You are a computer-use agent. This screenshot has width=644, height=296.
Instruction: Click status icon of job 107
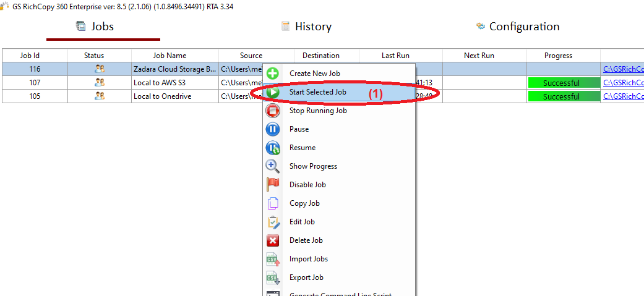pos(99,83)
